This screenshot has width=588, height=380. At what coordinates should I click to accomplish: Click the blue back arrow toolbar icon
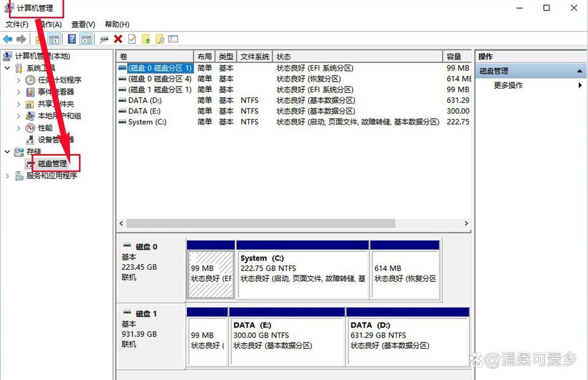(8, 39)
